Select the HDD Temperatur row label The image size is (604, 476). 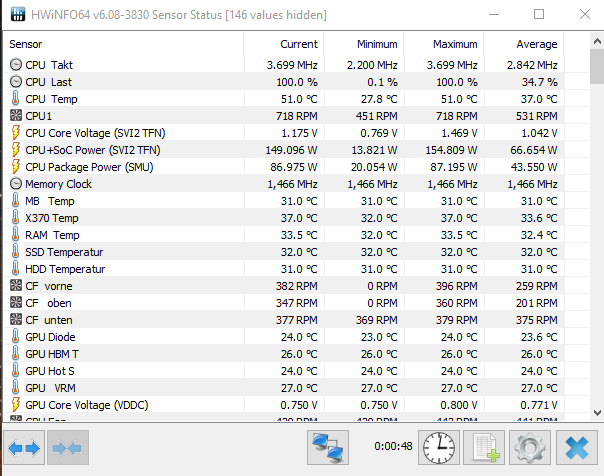(65, 269)
